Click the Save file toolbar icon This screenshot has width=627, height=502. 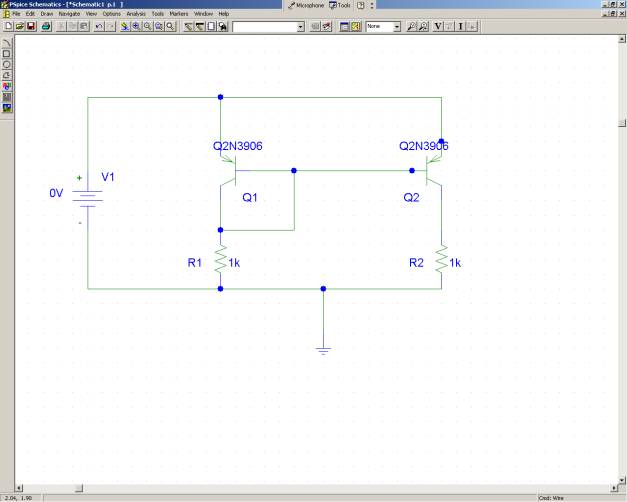(x=31, y=25)
